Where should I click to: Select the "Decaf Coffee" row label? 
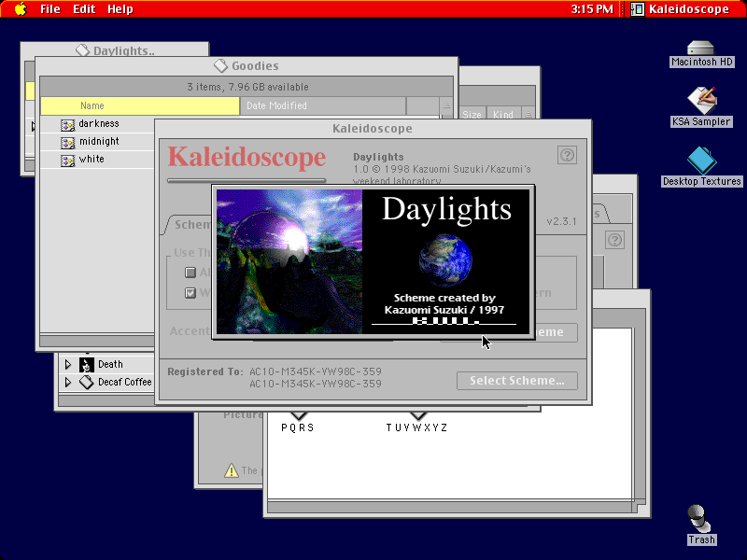point(125,382)
